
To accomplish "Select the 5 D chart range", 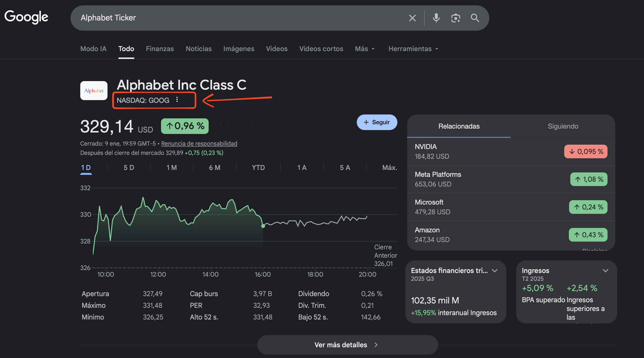I will pos(129,168).
